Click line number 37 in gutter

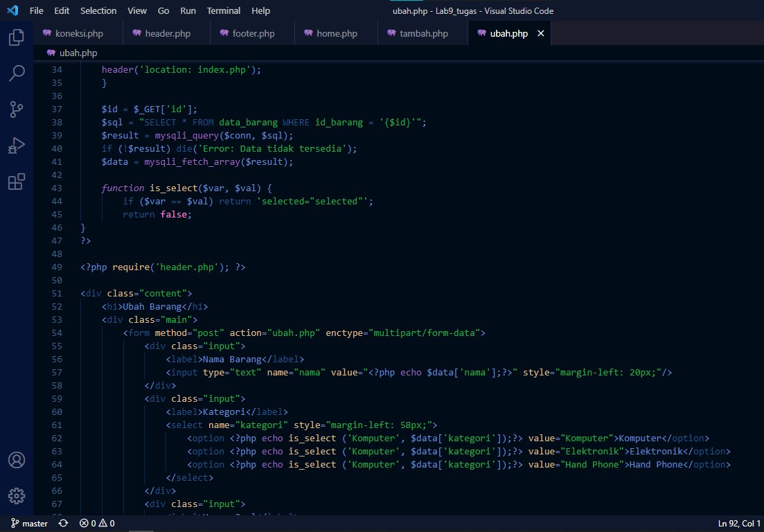tap(57, 109)
